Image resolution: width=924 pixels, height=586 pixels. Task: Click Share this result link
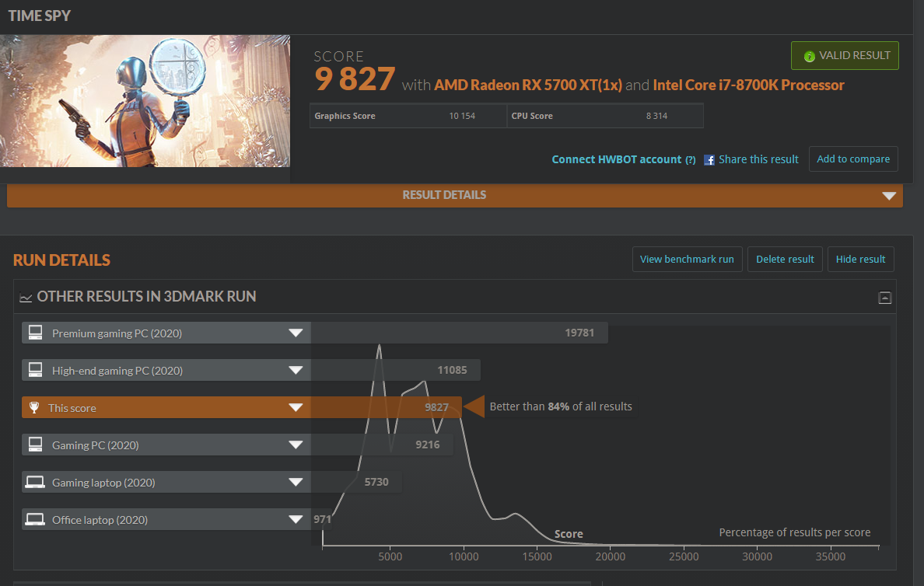[758, 159]
